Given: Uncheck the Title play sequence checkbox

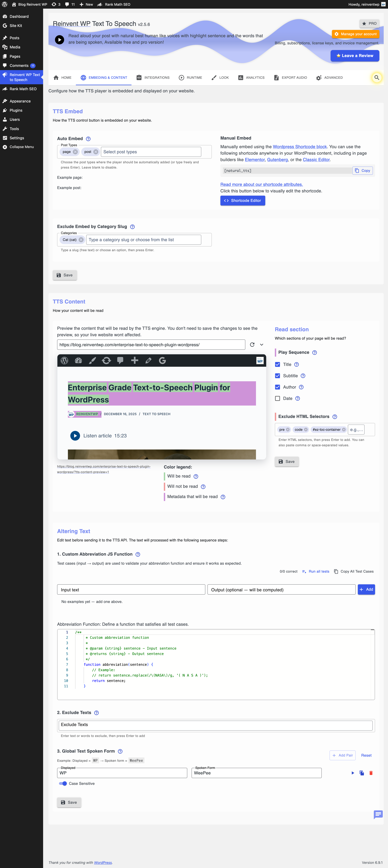Looking at the screenshot, I should pos(278,364).
